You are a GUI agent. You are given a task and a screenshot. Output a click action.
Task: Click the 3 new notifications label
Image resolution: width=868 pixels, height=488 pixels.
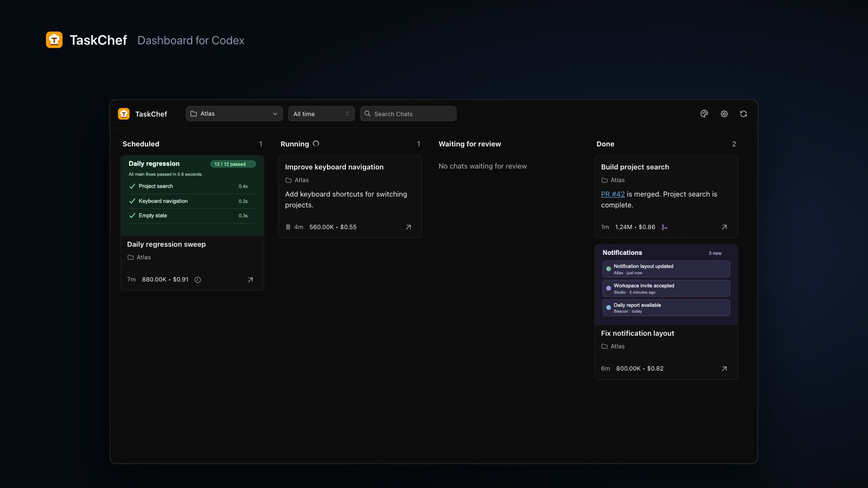715,253
